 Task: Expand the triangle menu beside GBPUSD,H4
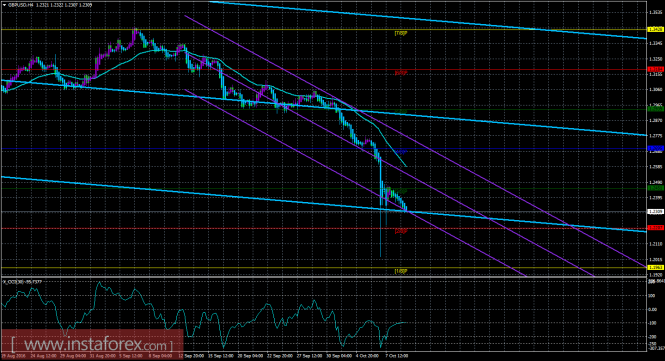4,5
